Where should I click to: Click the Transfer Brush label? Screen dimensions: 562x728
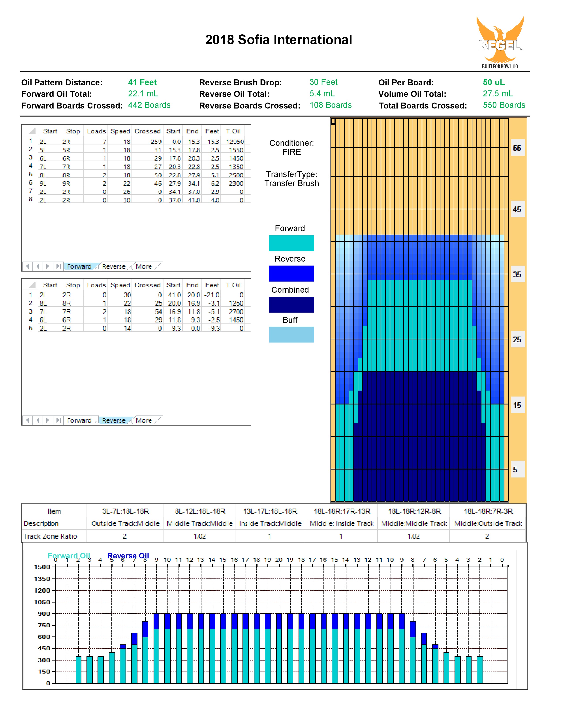291,183
